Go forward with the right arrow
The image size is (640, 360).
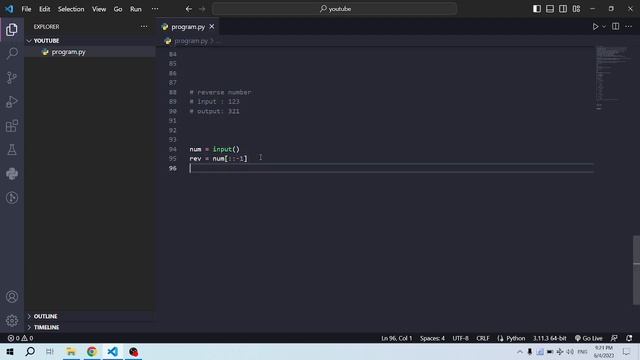click(x=202, y=9)
